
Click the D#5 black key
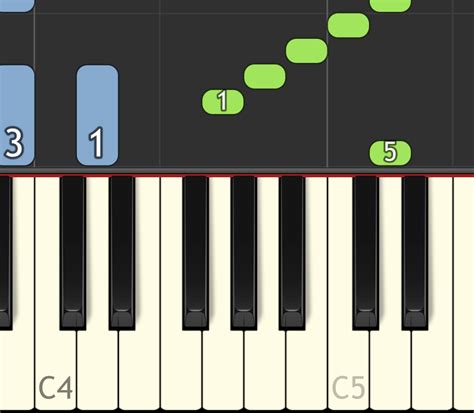[x=415, y=253]
